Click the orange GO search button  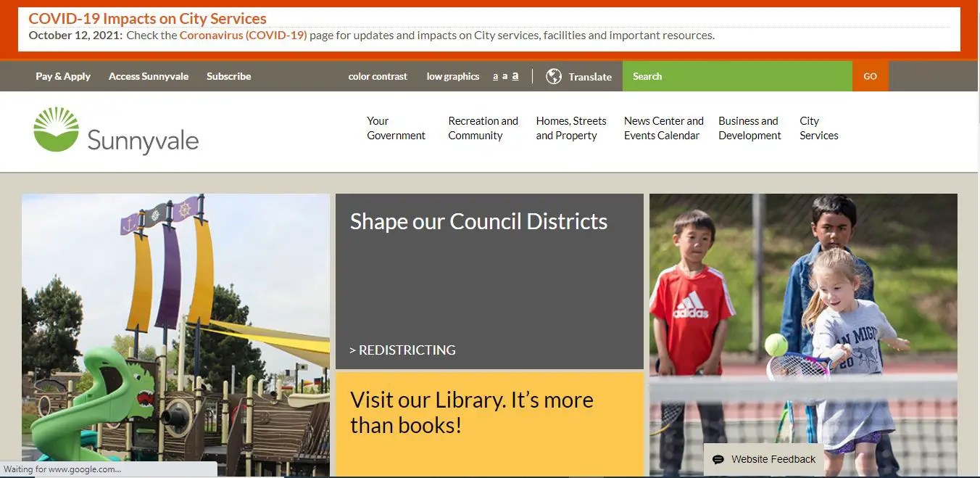point(871,76)
